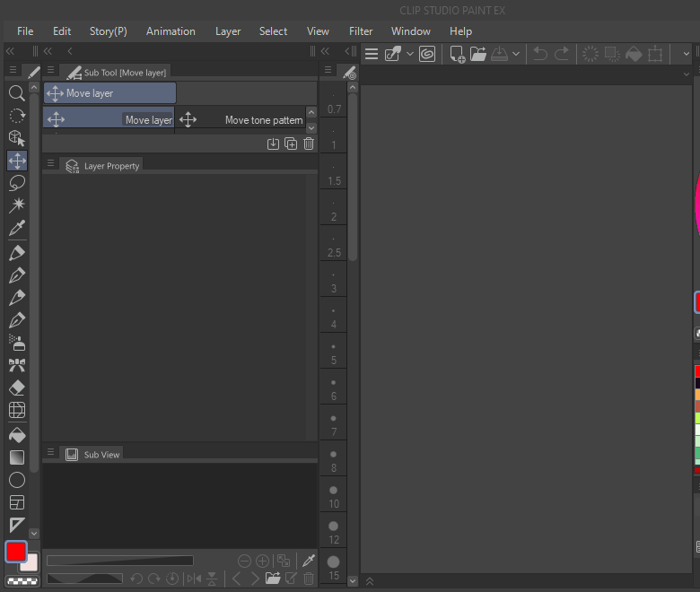Image resolution: width=700 pixels, height=592 pixels.
Task: Open the Animation menu
Action: (x=171, y=31)
